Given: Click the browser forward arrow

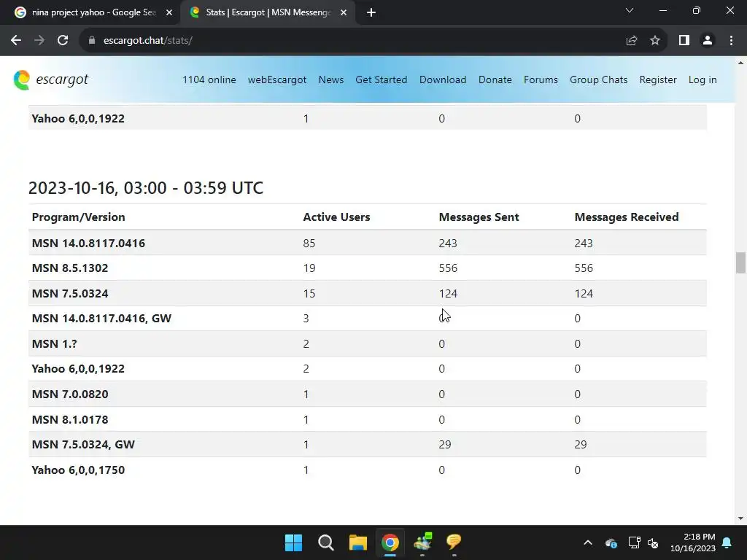Looking at the screenshot, I should tap(39, 41).
